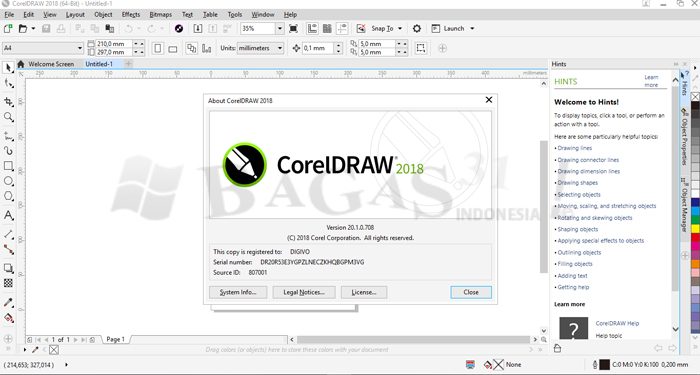Open the Options gear icon

417,29
